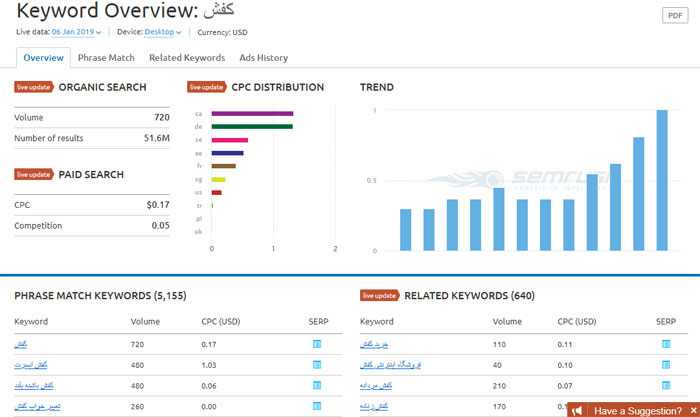Screen dimensions: 700x417
Task: Open SERP icon for related keyword with volume 210
Action: 666,385
